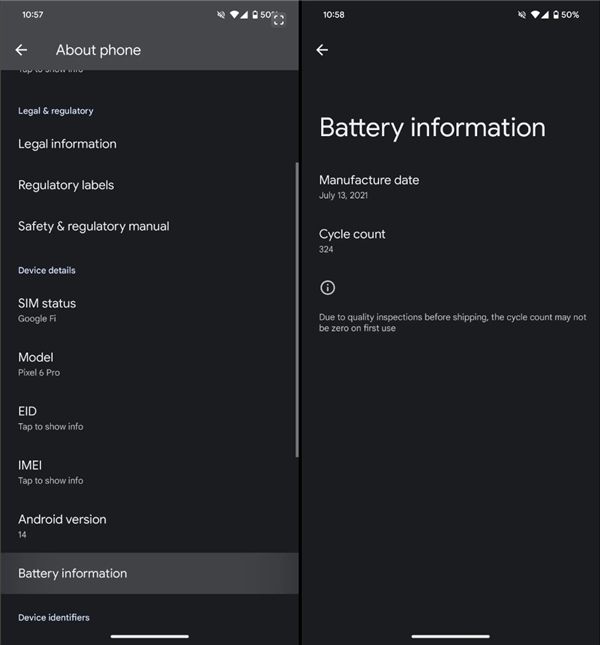This screenshot has height=645, width=600.
Task: Tap the muted ringer icon in the right status bar
Action: click(x=522, y=15)
